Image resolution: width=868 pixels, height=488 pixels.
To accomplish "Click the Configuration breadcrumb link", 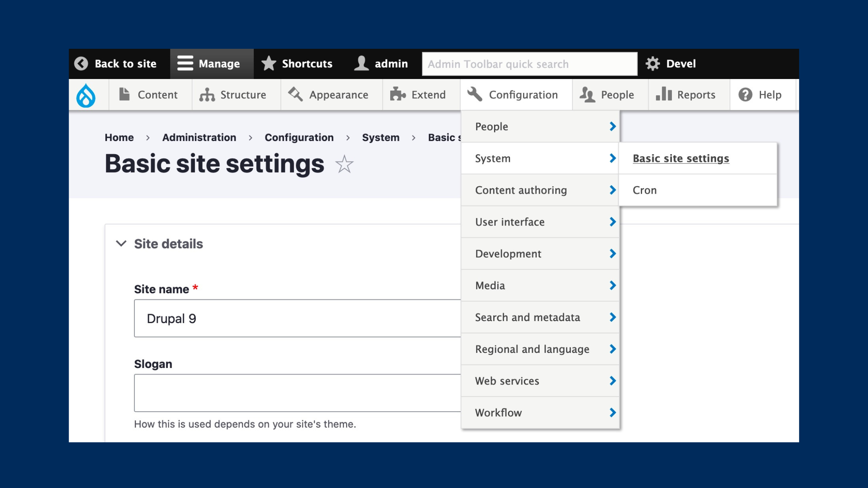I will [299, 137].
